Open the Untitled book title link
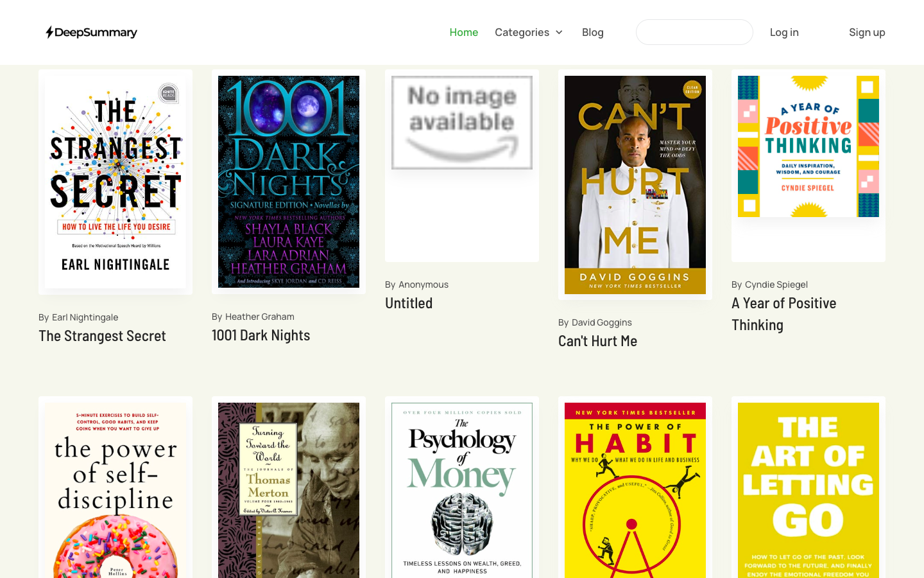Viewport: 924px width, 578px height. (x=409, y=303)
